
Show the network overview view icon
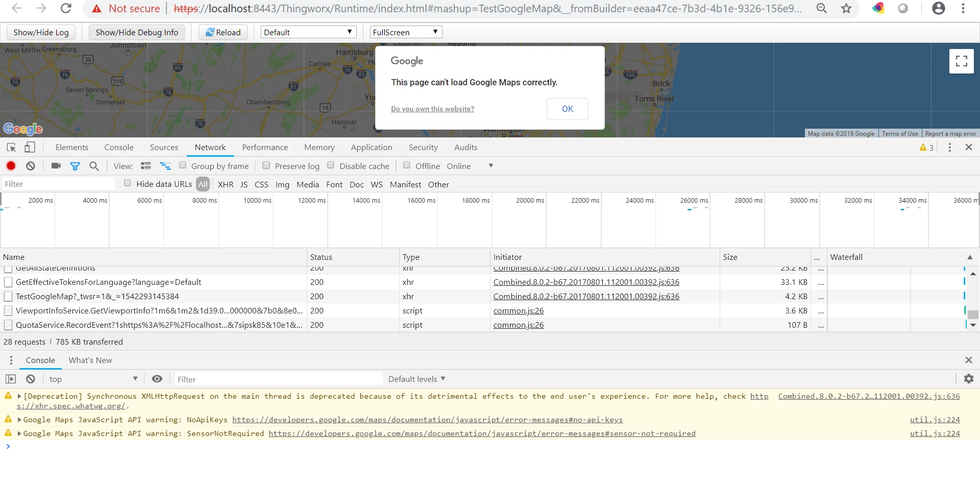click(165, 166)
